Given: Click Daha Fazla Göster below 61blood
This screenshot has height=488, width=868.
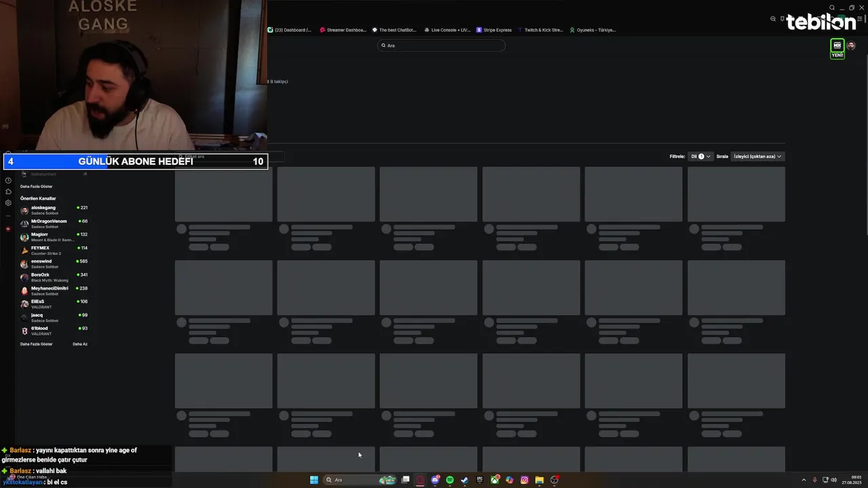Looking at the screenshot, I should pos(36,344).
